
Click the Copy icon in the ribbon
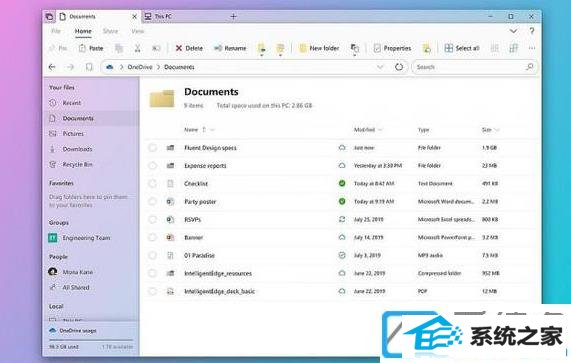pyautogui.click(x=119, y=48)
